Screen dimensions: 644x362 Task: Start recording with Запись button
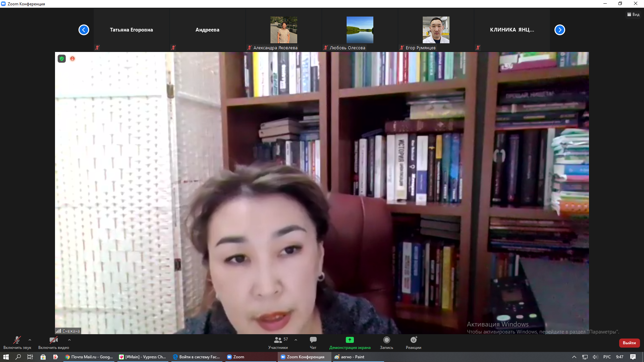386,343
